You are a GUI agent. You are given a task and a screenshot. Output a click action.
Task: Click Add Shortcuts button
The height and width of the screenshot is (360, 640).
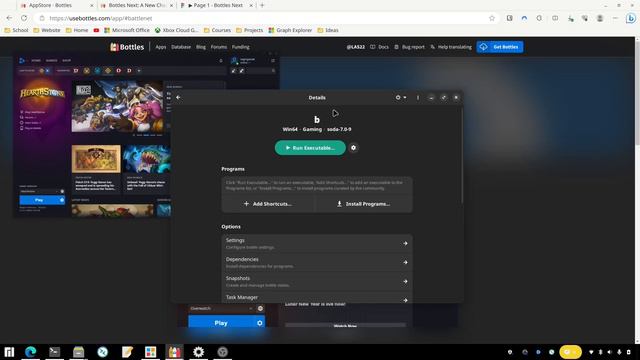(268, 204)
